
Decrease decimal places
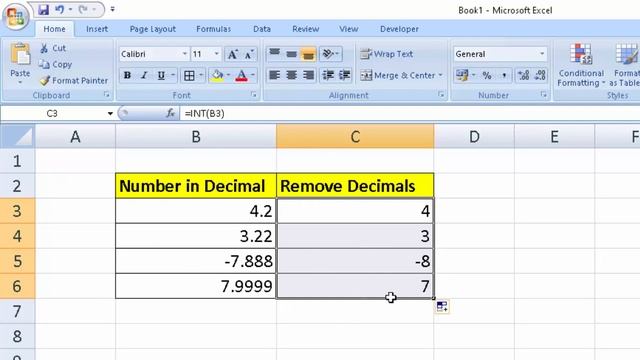(x=540, y=76)
